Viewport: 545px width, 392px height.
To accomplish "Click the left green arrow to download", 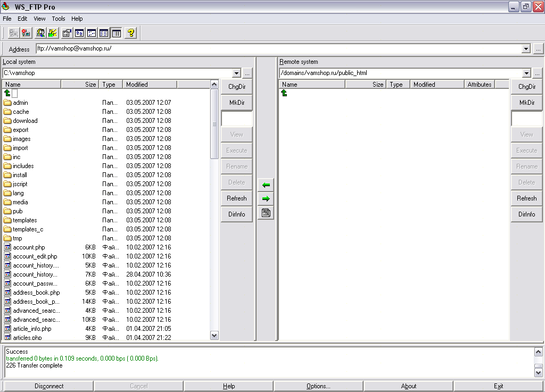I will click(266, 185).
